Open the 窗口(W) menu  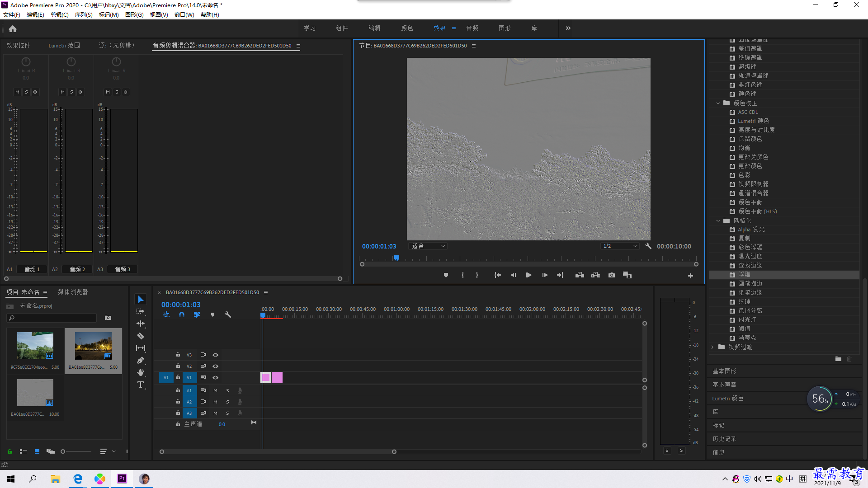point(184,15)
